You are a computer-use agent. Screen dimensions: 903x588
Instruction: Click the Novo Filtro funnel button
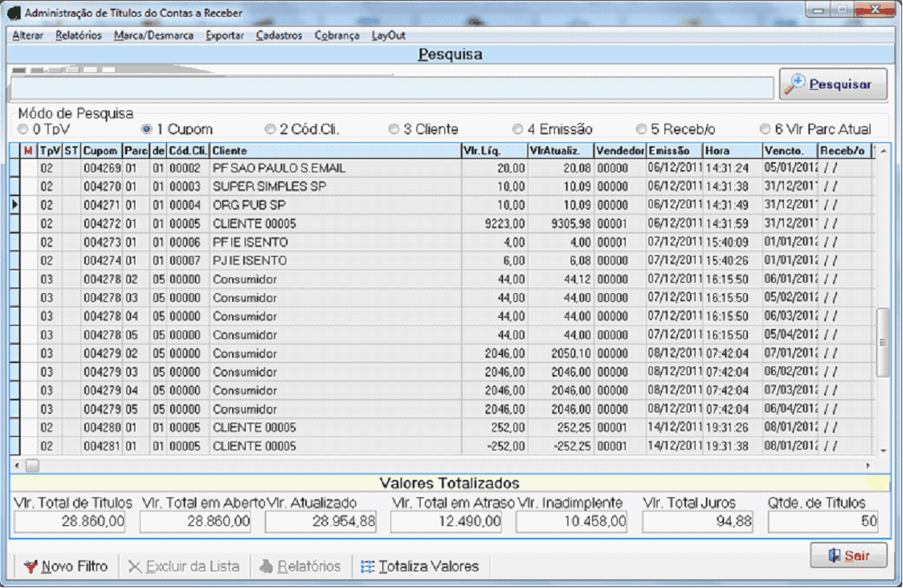tap(65, 567)
